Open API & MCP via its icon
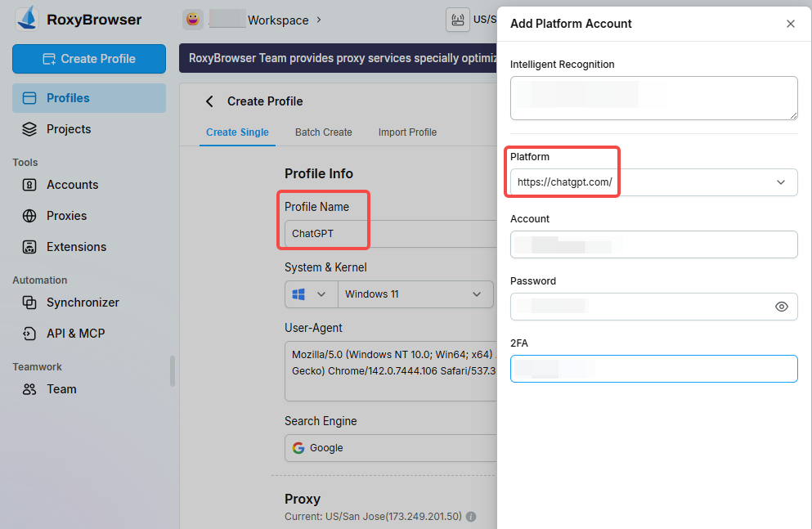Image resolution: width=812 pixels, height=529 pixels. click(29, 334)
